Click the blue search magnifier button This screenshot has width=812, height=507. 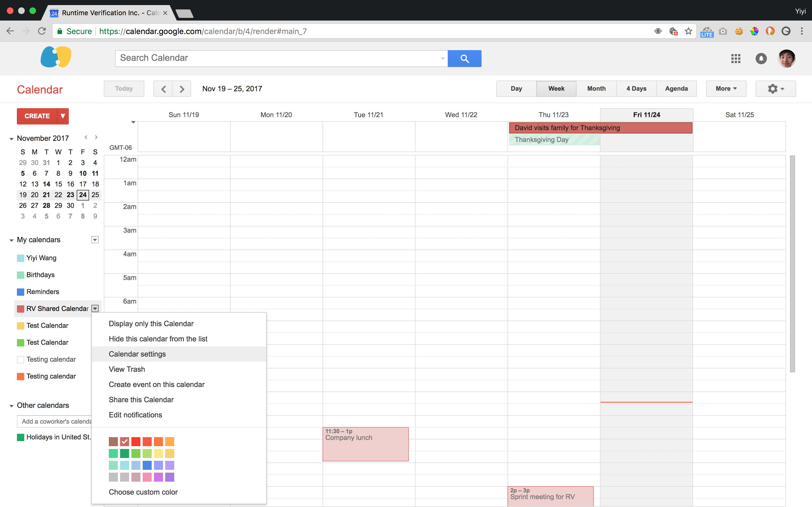464,59
